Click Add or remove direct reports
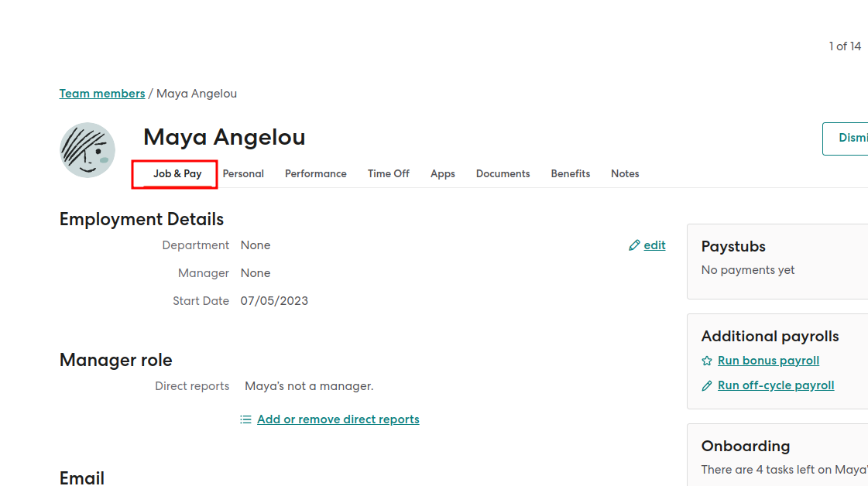The width and height of the screenshot is (868, 486). tap(338, 419)
